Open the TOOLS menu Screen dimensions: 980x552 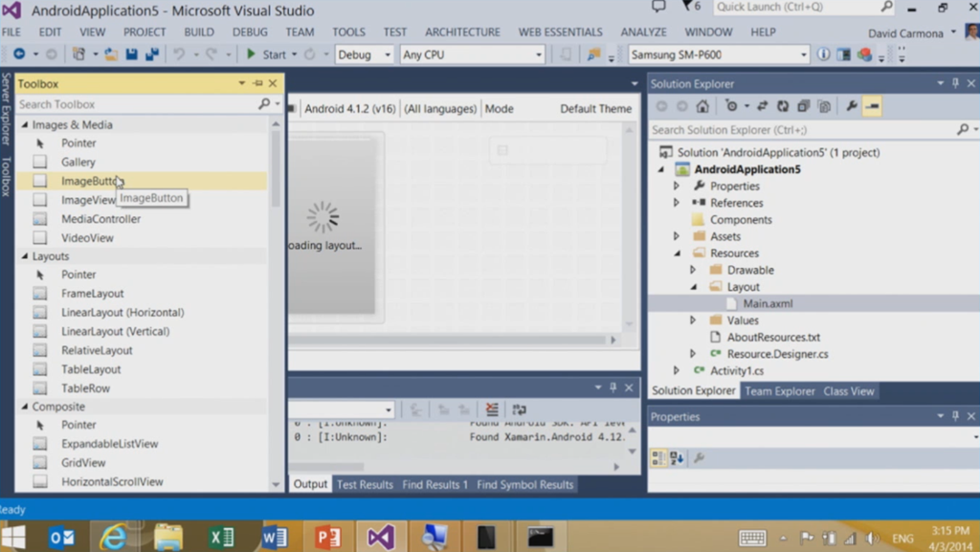348,32
